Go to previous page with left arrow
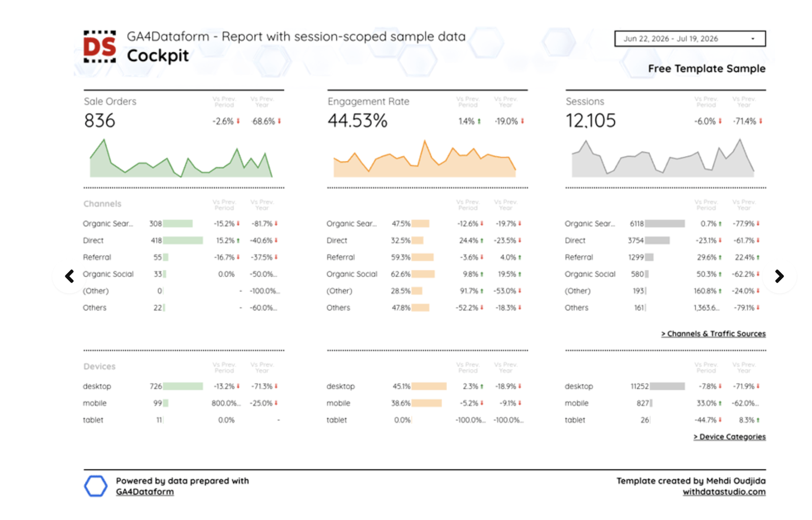This screenshot has height=520, width=812. (x=70, y=276)
